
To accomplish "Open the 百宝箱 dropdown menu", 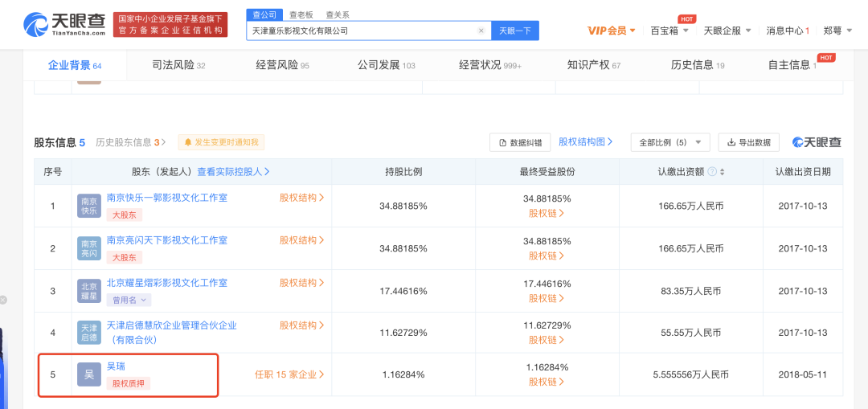I will coord(669,31).
